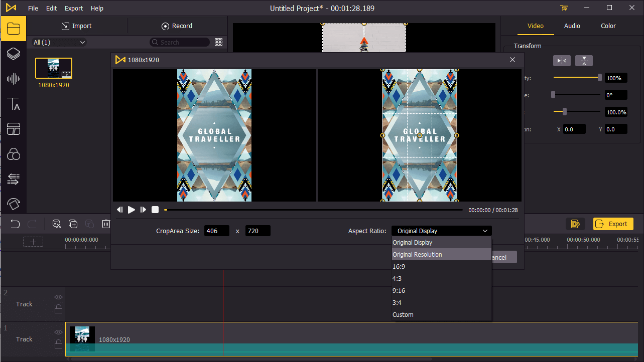644x362 pixels.
Task: Adjust the rotation slider at 0°
Action: coord(577,95)
